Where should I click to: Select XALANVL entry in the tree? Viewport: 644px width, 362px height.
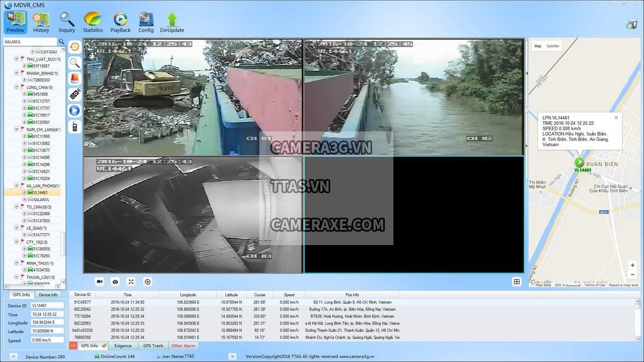(41, 199)
